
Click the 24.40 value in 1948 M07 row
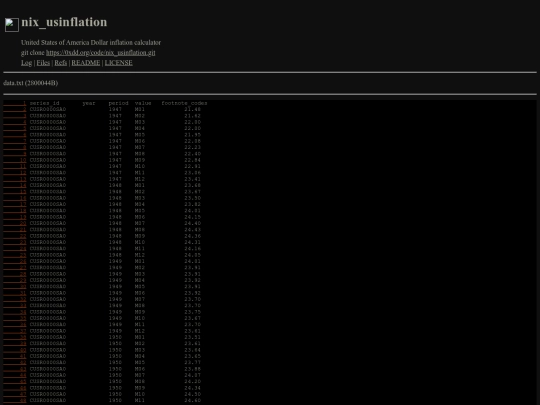pos(193,223)
